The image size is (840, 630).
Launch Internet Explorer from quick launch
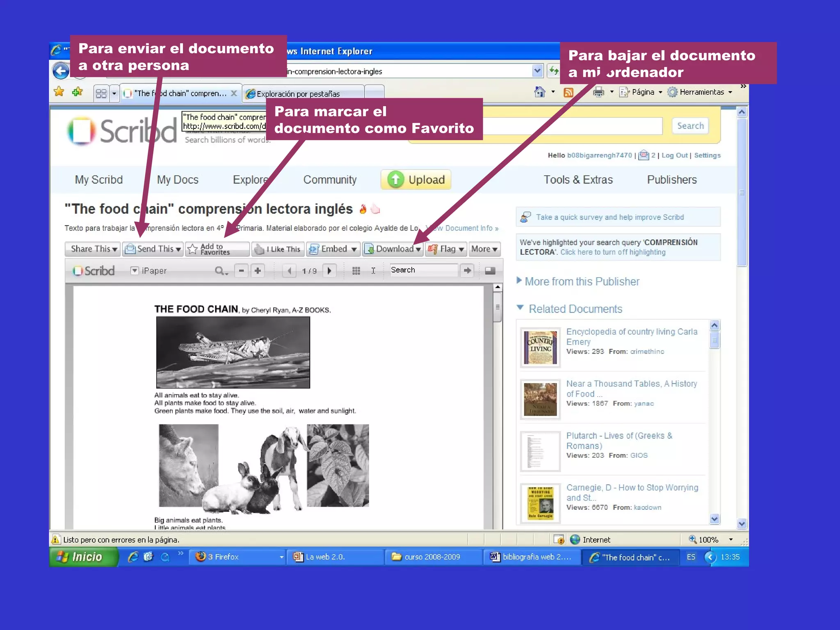133,557
